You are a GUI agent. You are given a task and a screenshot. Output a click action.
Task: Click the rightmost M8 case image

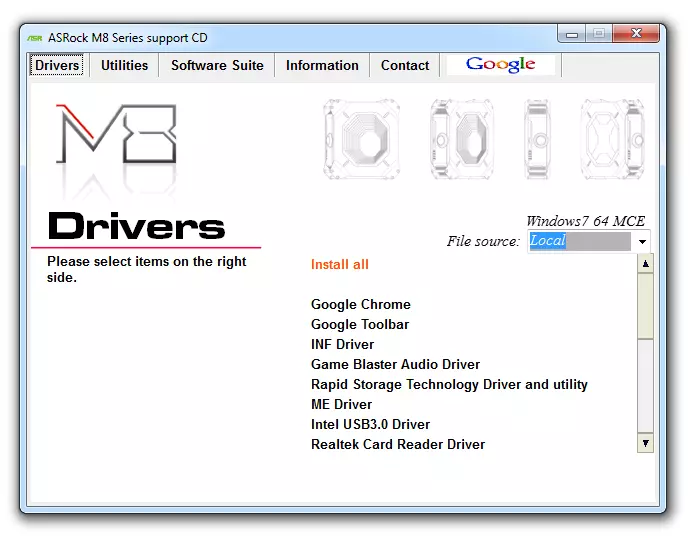pyautogui.click(x=611, y=140)
